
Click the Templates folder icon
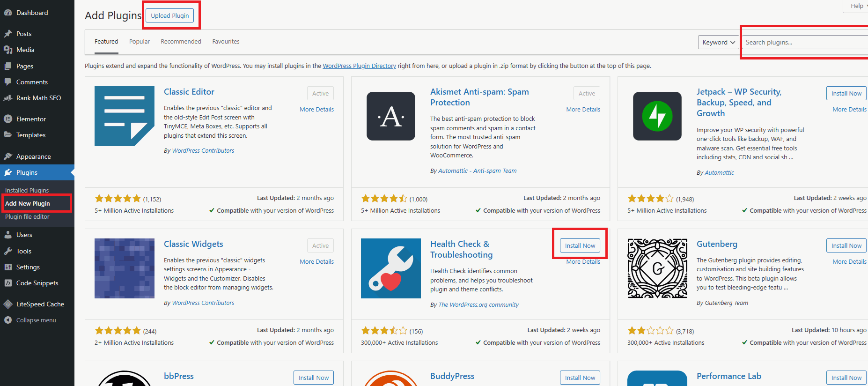8,135
